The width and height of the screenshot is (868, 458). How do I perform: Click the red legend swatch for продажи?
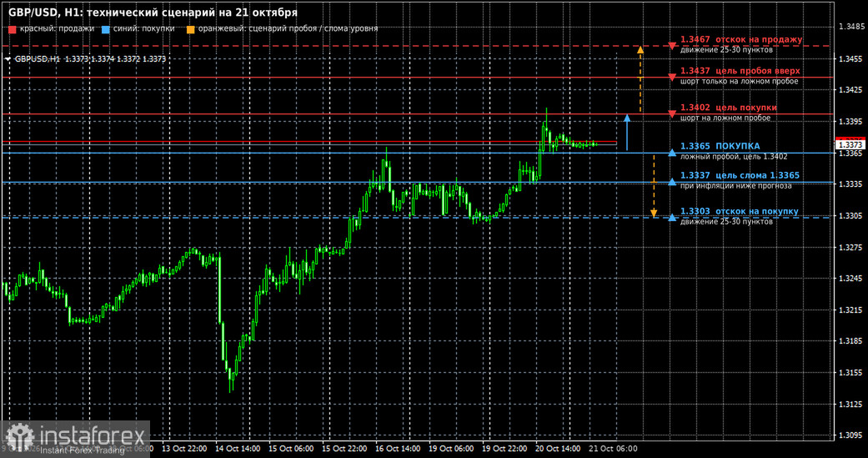point(13,28)
